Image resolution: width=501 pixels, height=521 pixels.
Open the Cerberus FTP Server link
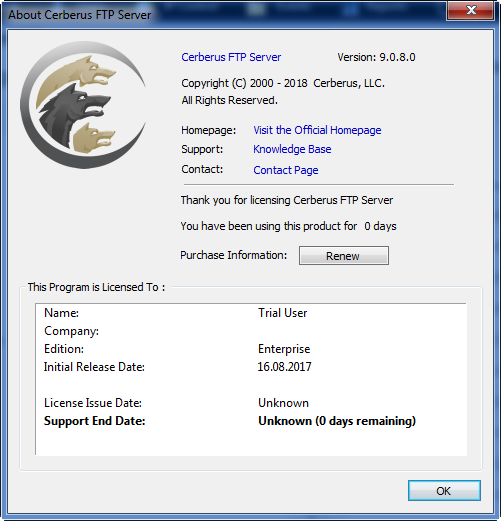(231, 57)
